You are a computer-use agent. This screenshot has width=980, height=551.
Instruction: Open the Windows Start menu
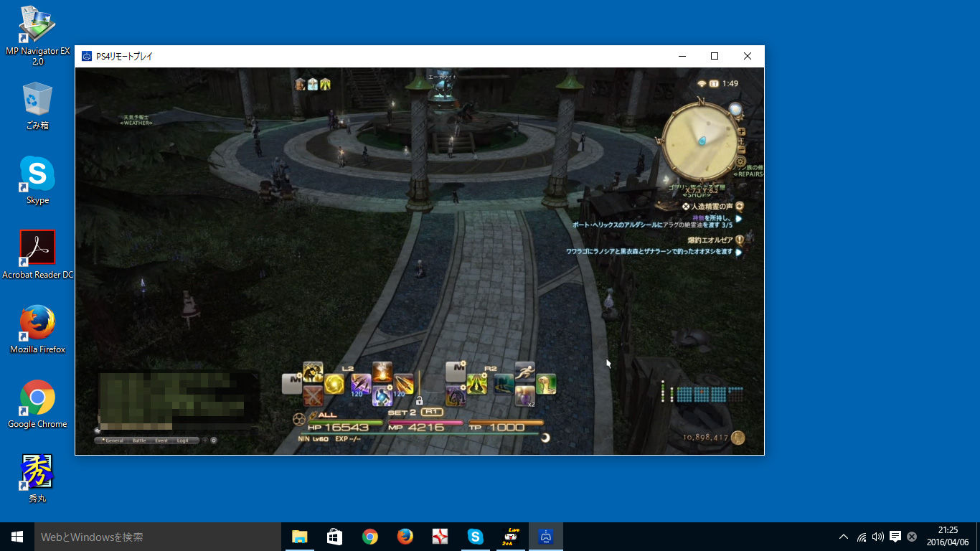pyautogui.click(x=17, y=537)
